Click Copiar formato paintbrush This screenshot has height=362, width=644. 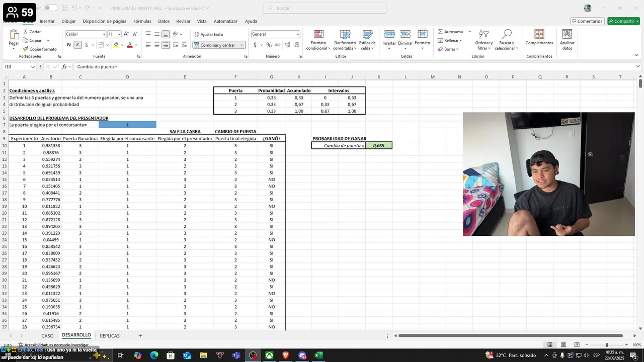[x=40, y=49]
